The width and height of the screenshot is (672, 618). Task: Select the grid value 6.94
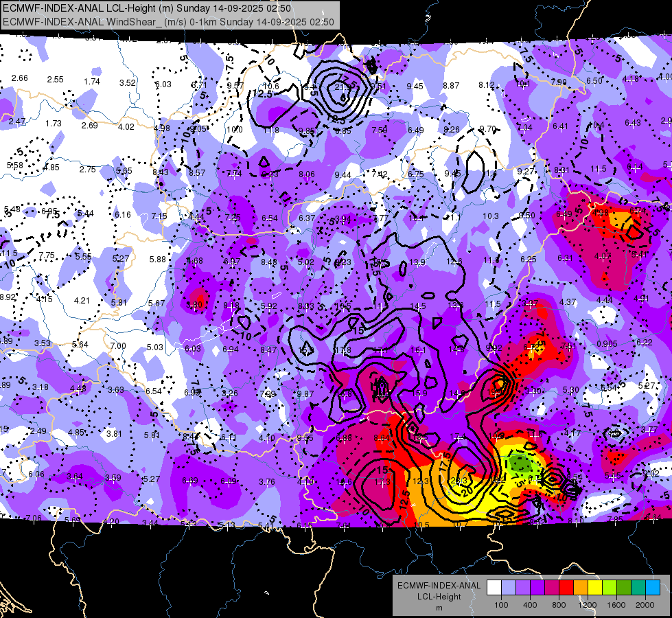231,350
